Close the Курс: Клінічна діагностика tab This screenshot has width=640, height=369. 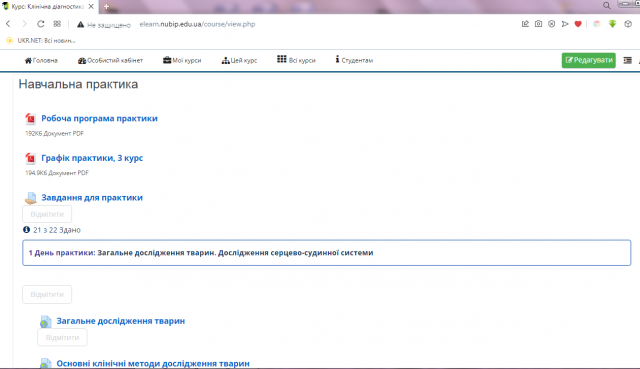pos(91,7)
